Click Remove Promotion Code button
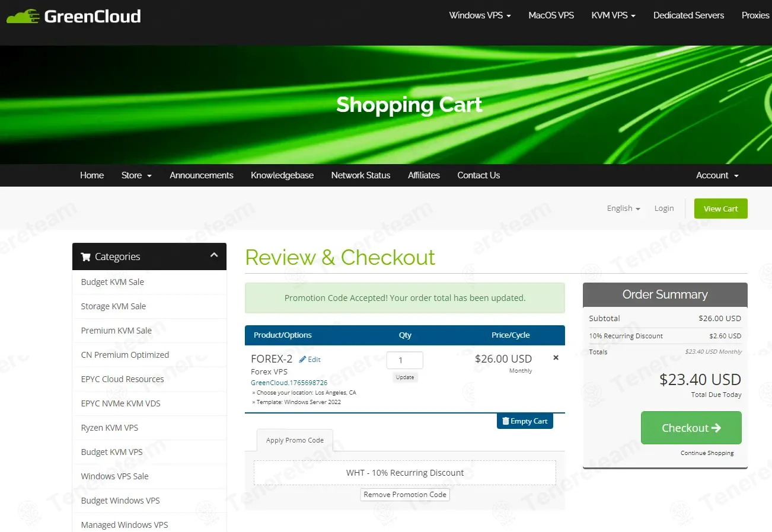This screenshot has width=772, height=532. coord(405,495)
